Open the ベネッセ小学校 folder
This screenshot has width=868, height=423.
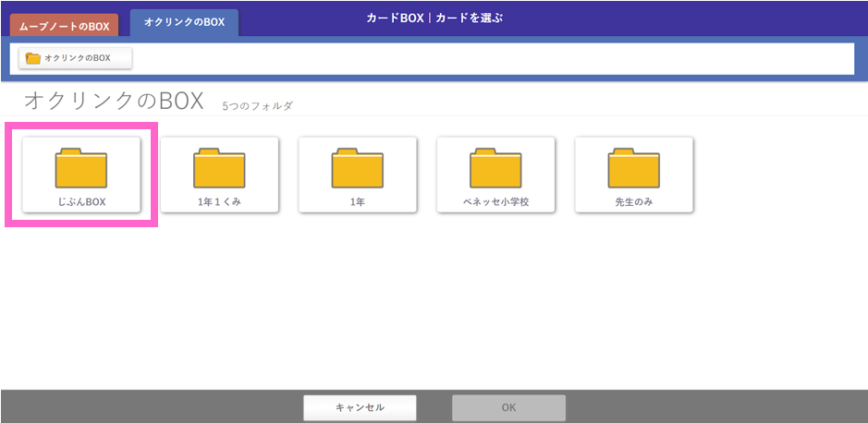tap(496, 175)
